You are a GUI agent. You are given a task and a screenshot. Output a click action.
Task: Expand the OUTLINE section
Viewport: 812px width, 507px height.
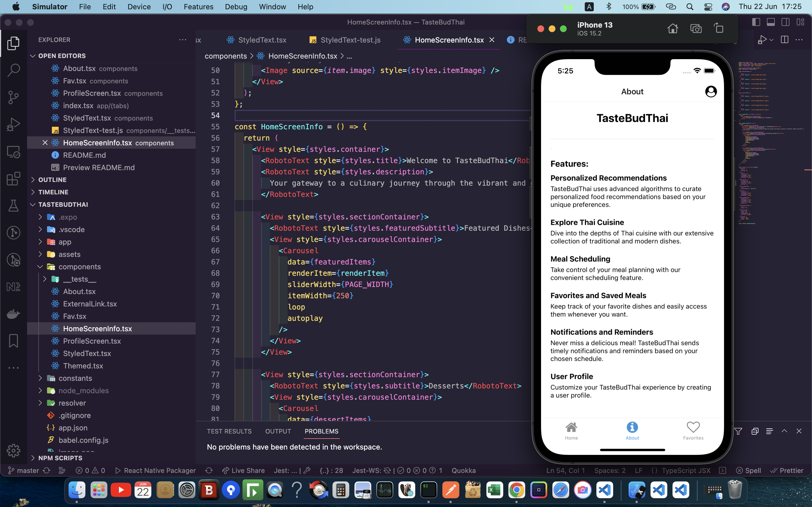52,180
